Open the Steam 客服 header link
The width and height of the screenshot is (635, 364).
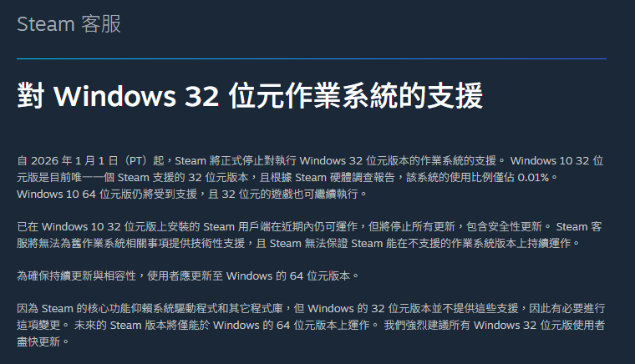coord(69,24)
